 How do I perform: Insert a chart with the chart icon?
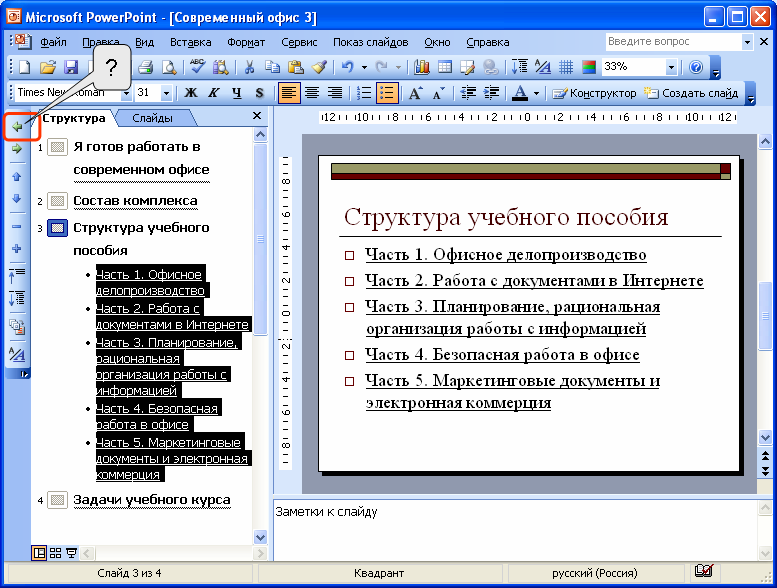(421, 67)
